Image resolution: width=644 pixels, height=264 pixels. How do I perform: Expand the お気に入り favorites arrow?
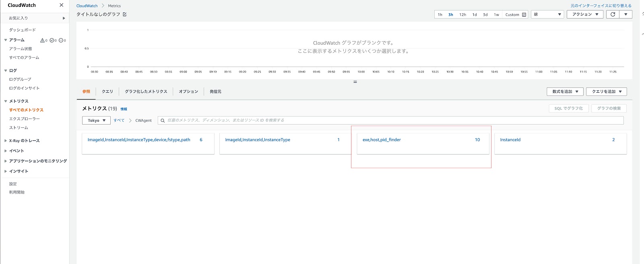pos(64,18)
